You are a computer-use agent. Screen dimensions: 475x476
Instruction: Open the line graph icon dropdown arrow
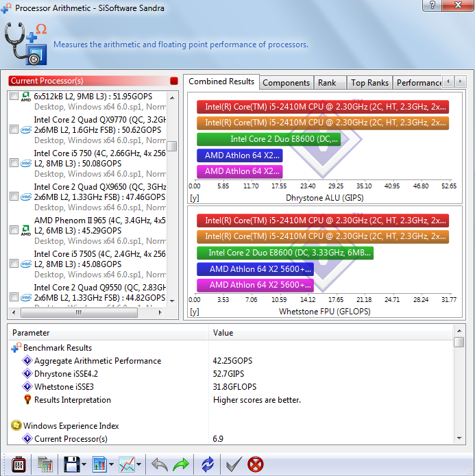point(138,464)
